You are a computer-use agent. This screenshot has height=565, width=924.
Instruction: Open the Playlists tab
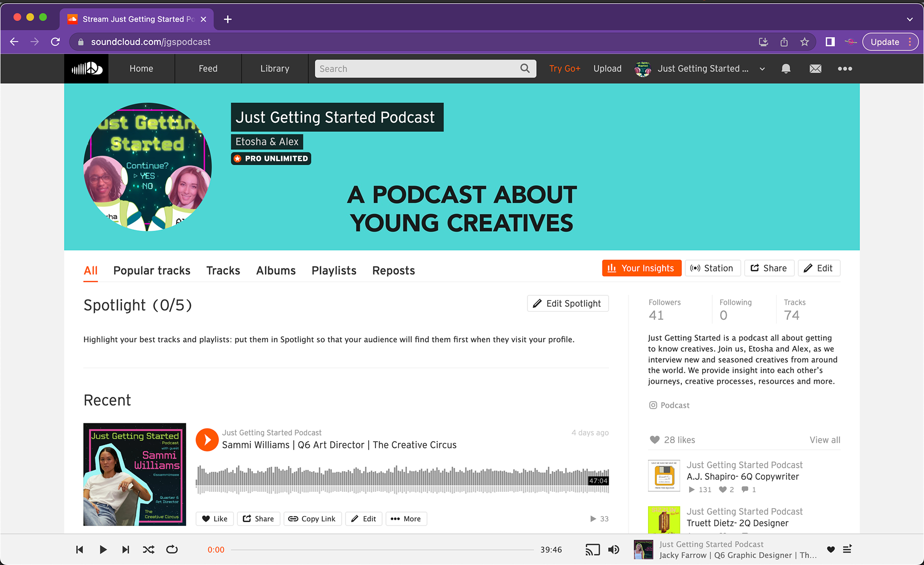pos(334,271)
